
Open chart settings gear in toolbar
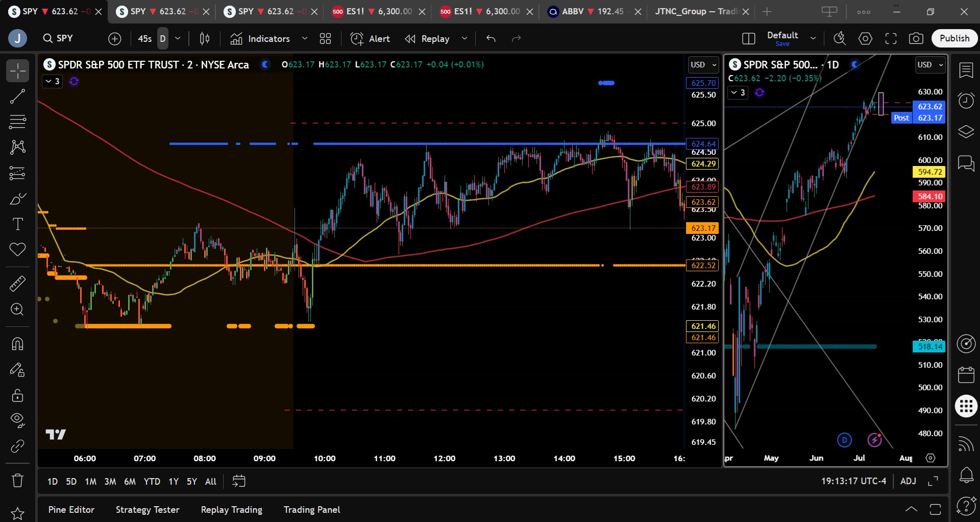[866, 38]
